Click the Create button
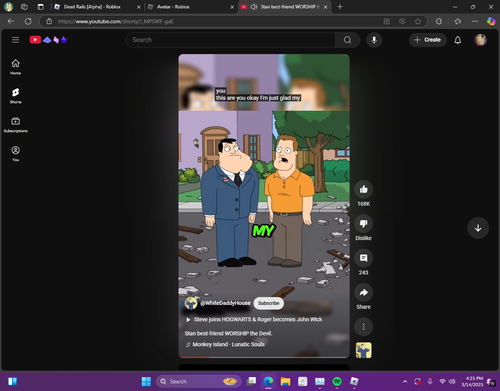 428,40
